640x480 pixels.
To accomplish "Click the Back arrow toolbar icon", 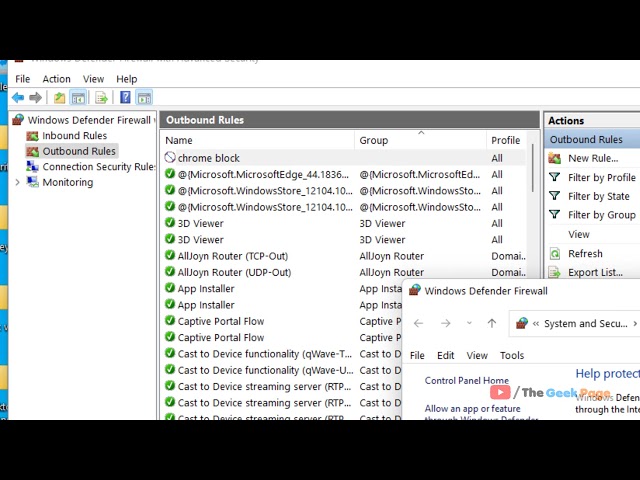I will [18, 98].
